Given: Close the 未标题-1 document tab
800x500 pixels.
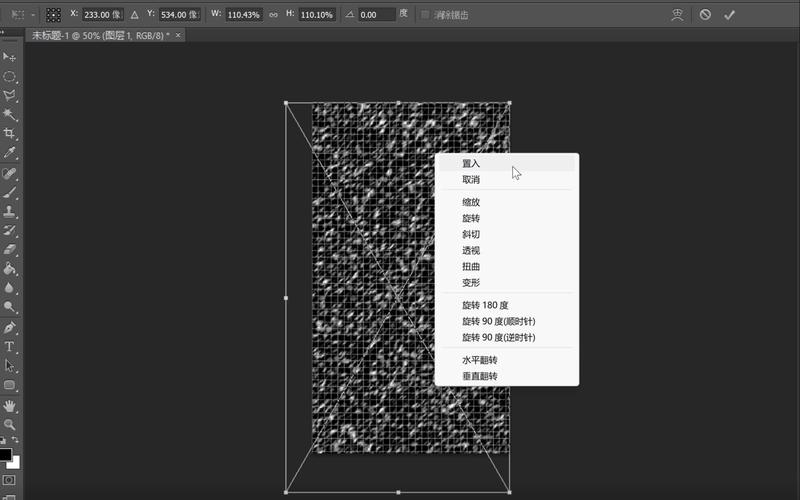Looking at the screenshot, I should [178, 35].
